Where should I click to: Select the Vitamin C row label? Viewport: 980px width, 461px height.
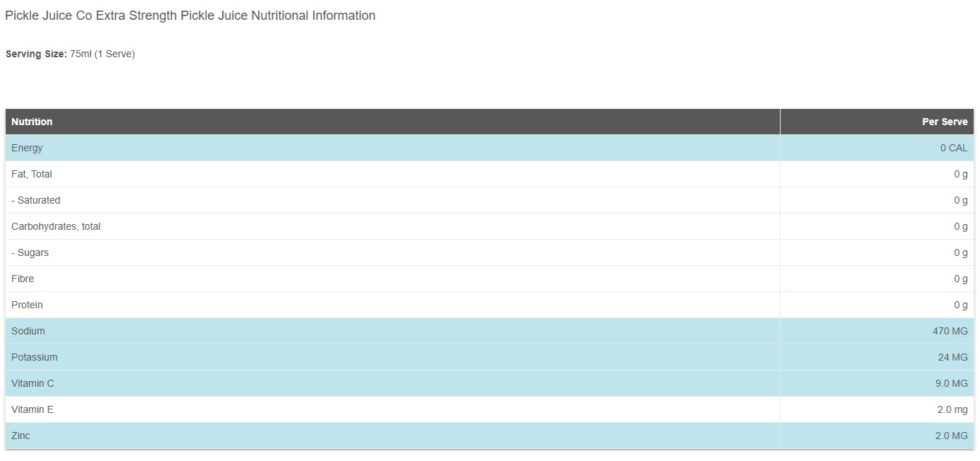(x=33, y=383)
